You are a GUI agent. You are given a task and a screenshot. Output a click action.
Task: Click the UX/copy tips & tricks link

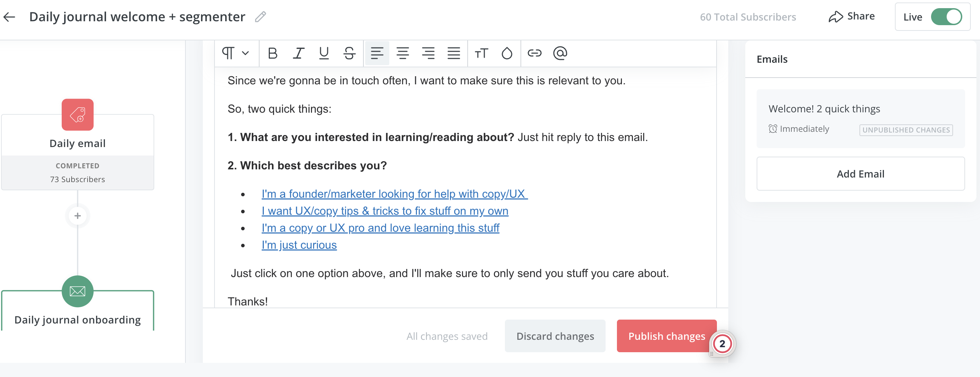tap(385, 211)
